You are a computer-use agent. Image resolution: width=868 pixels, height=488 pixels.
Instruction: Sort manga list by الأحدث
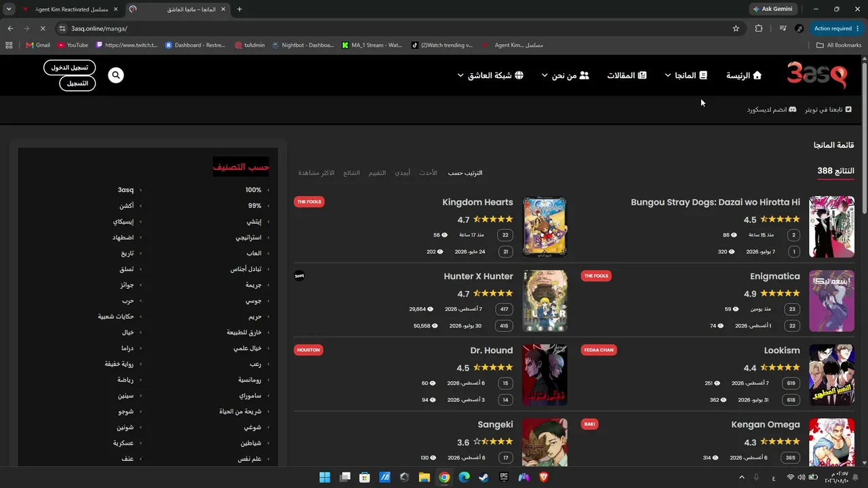pos(428,173)
